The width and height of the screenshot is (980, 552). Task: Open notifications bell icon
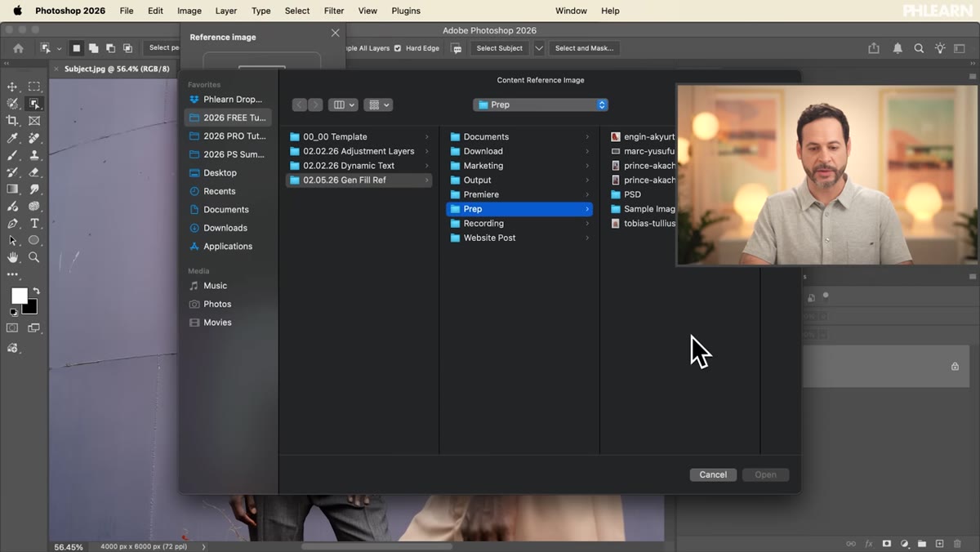click(x=898, y=48)
